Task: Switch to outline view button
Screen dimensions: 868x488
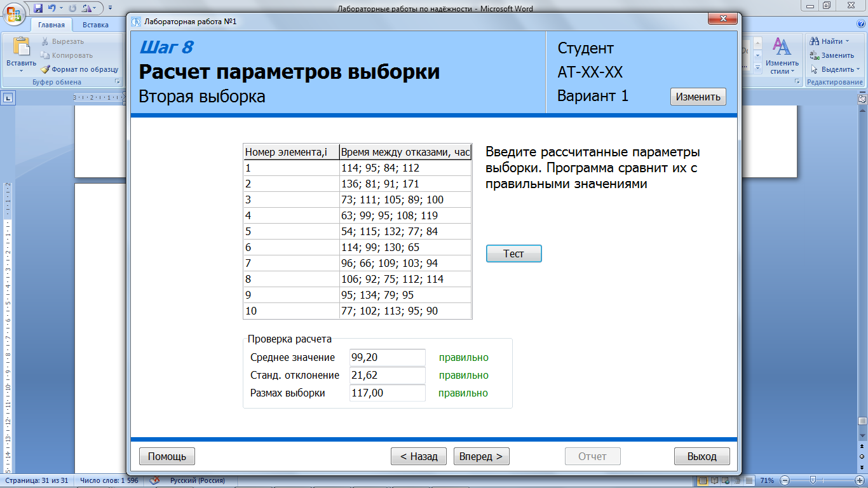Action: click(x=737, y=480)
